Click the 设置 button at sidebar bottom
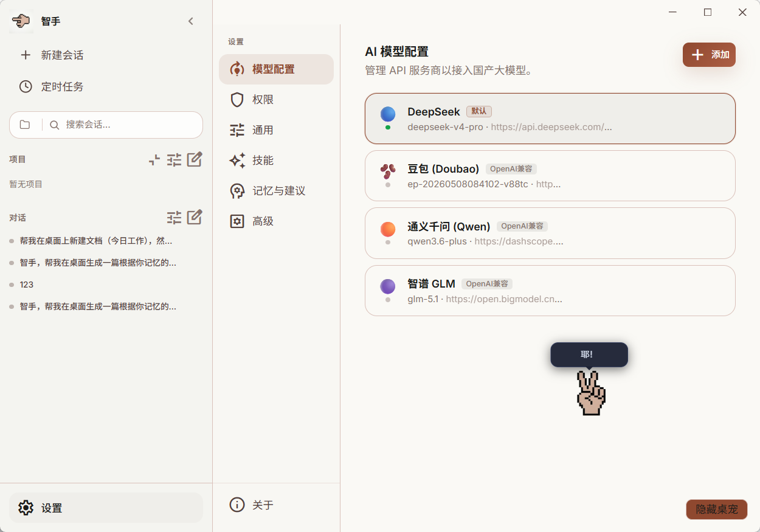Image resolution: width=760 pixels, height=532 pixels. pyautogui.click(x=106, y=508)
